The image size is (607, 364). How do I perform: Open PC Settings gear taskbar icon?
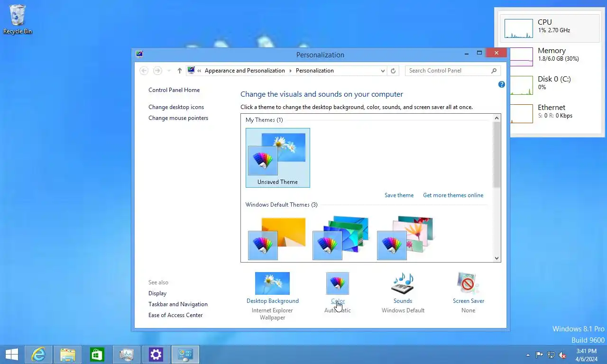click(156, 354)
